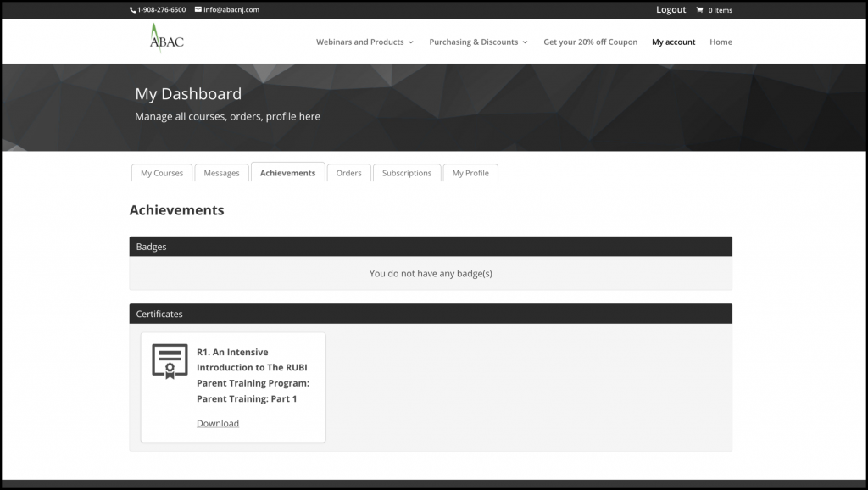This screenshot has width=868, height=490.
Task: Open the My Profile tab
Action: tap(470, 173)
